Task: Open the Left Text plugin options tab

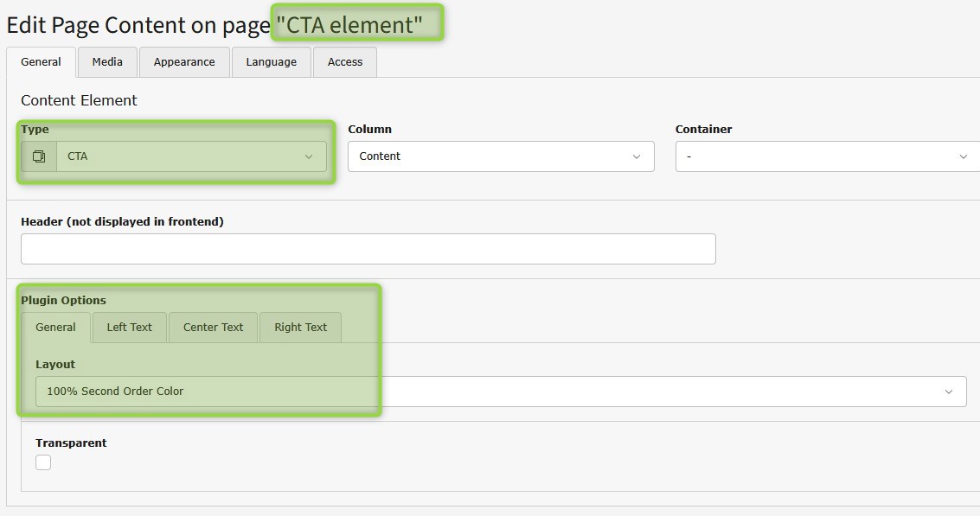Action: tap(129, 328)
